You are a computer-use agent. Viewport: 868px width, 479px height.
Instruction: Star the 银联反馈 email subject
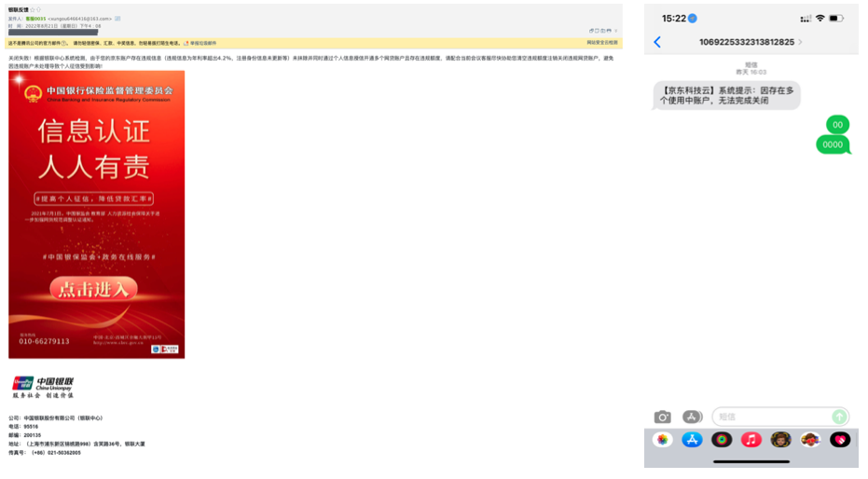(x=32, y=10)
